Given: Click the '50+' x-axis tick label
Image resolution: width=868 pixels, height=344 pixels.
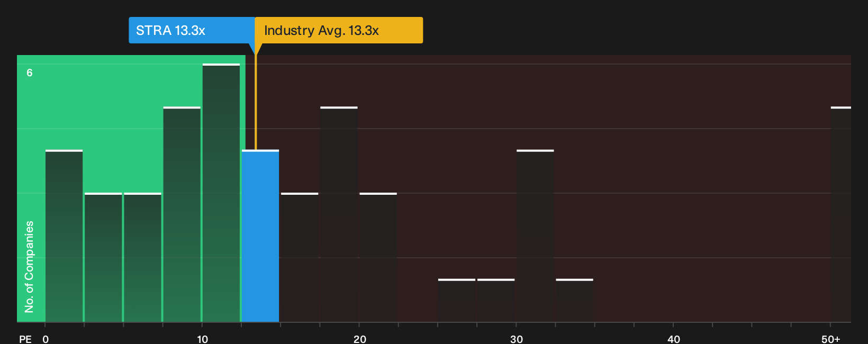Looking at the screenshot, I should point(831,339).
